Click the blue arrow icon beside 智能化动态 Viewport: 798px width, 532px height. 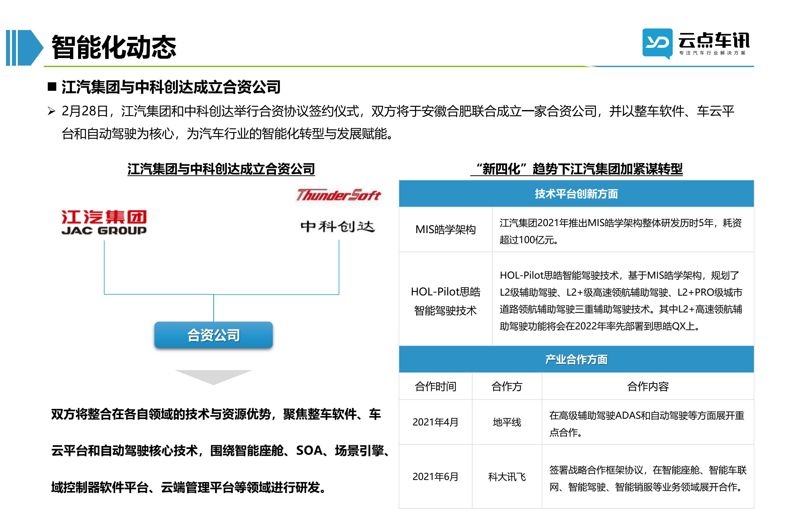tap(25, 48)
